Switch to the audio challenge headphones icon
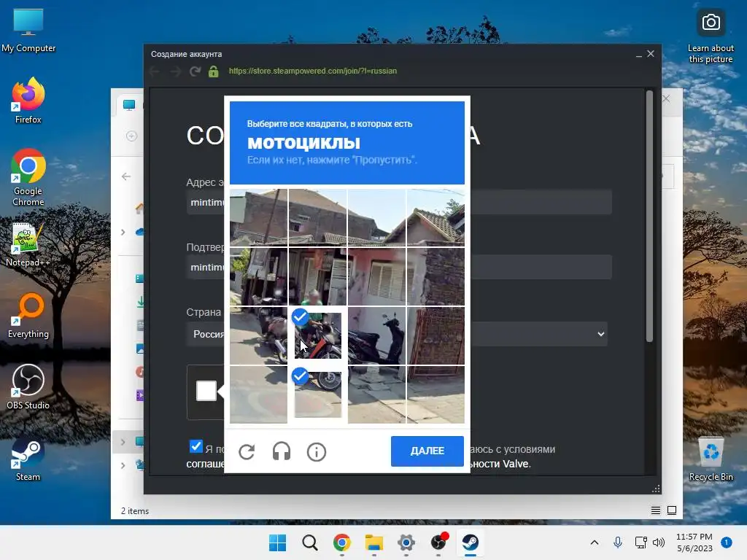This screenshot has width=747, height=560. point(282,451)
